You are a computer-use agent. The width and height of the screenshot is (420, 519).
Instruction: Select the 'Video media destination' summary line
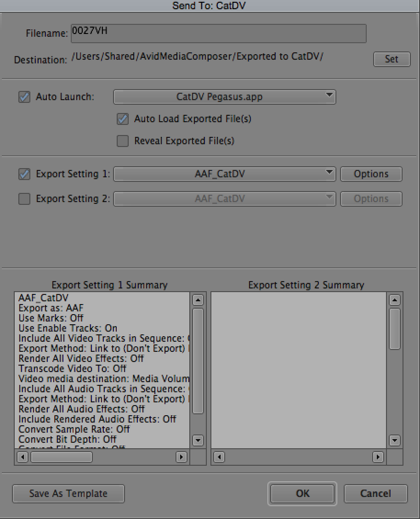pos(104,378)
